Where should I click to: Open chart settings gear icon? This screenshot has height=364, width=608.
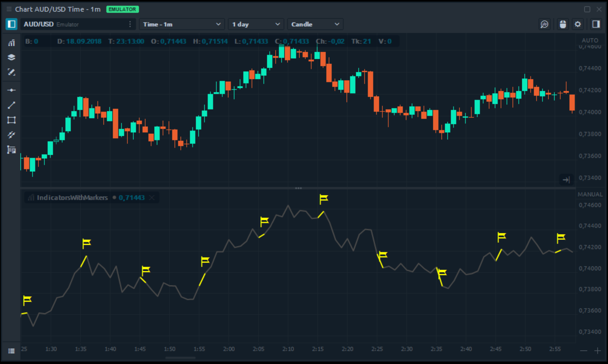click(x=578, y=24)
